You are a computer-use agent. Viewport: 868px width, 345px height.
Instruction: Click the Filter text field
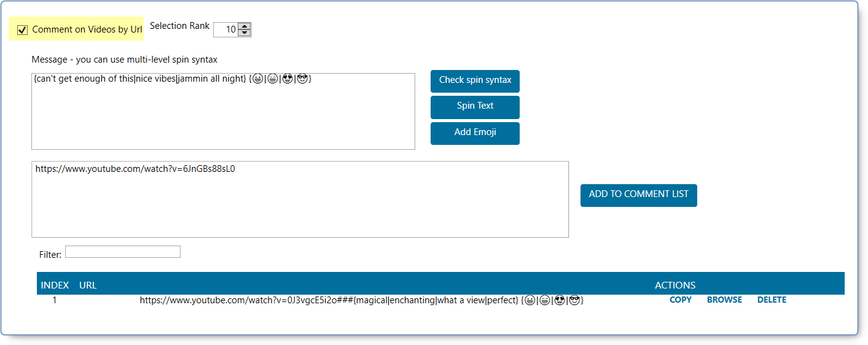point(123,252)
